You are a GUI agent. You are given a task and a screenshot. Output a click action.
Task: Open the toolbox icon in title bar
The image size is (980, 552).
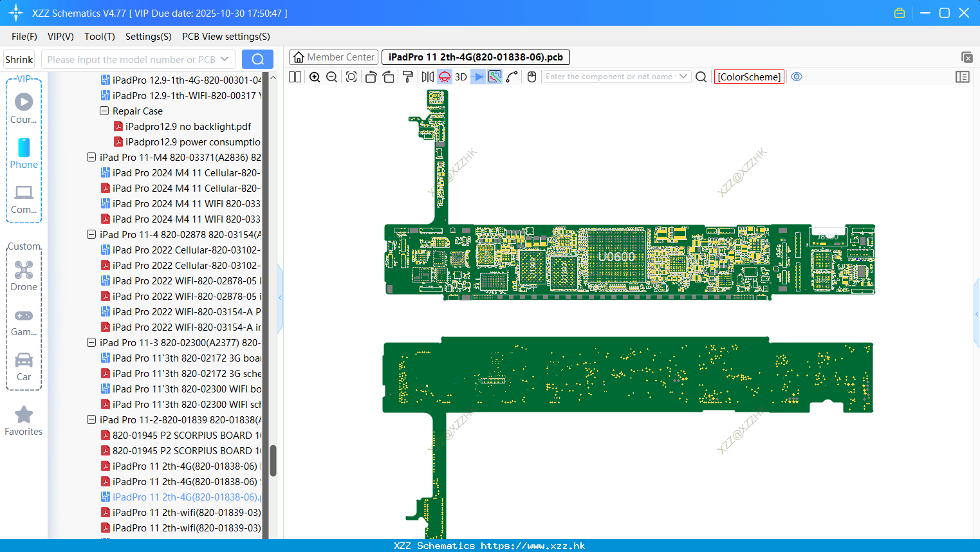point(900,13)
